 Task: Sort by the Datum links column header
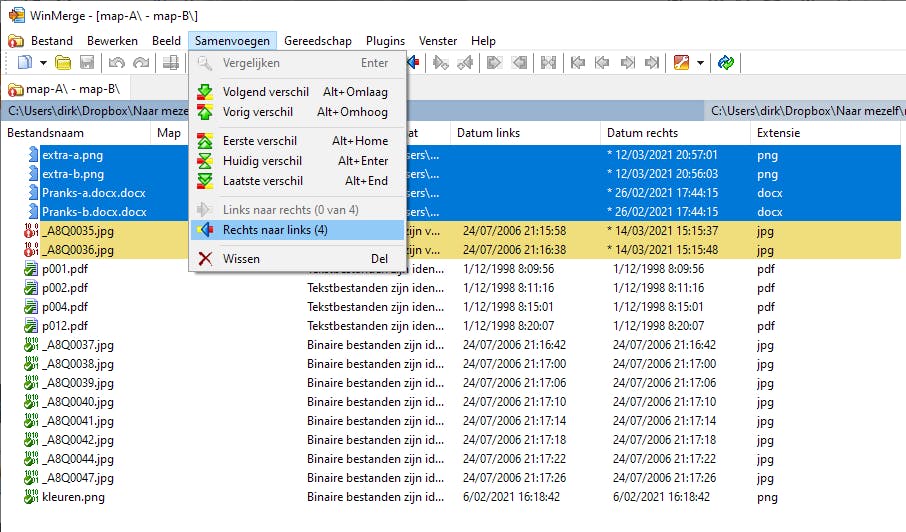click(525, 133)
